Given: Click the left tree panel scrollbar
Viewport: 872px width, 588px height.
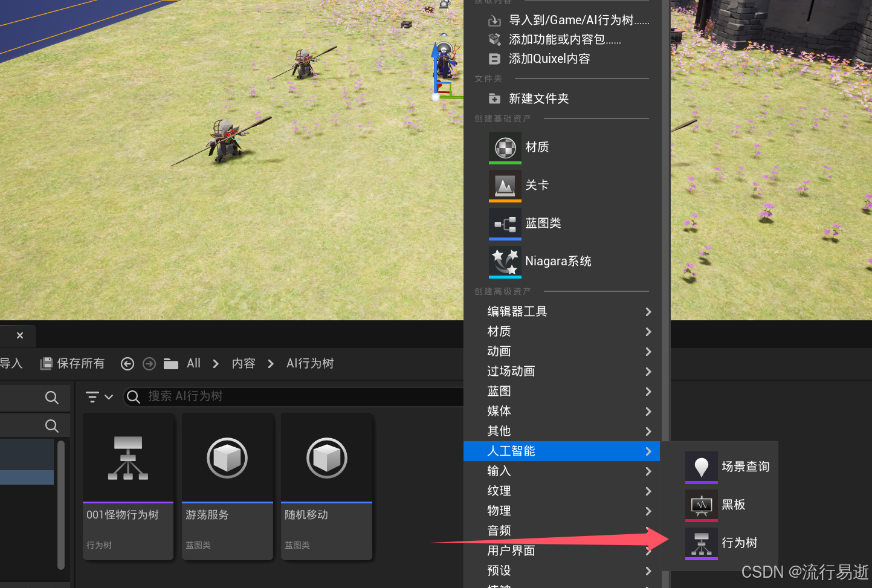Looking at the screenshot, I should click(x=61, y=505).
